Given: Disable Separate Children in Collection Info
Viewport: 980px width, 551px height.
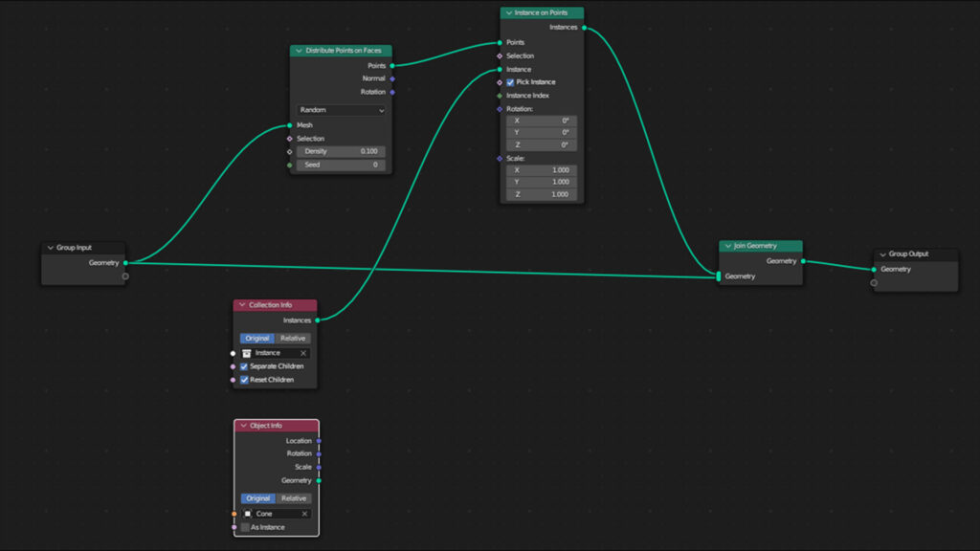Looking at the screenshot, I should click(244, 365).
